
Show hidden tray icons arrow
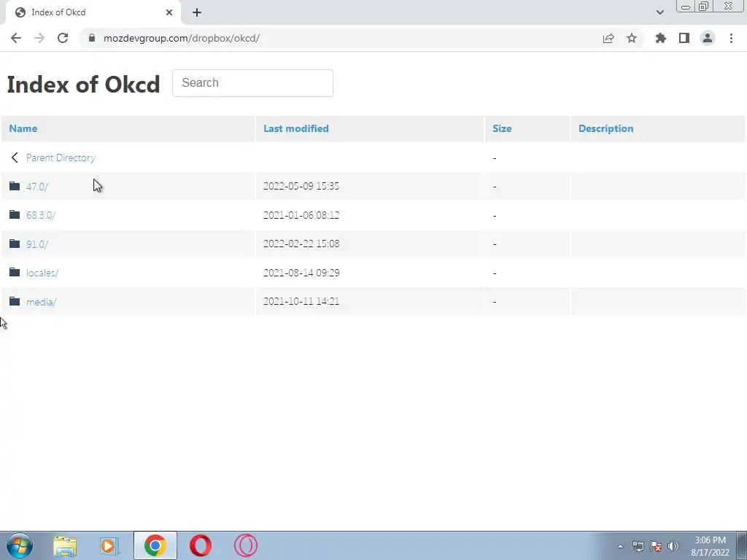coord(620,546)
